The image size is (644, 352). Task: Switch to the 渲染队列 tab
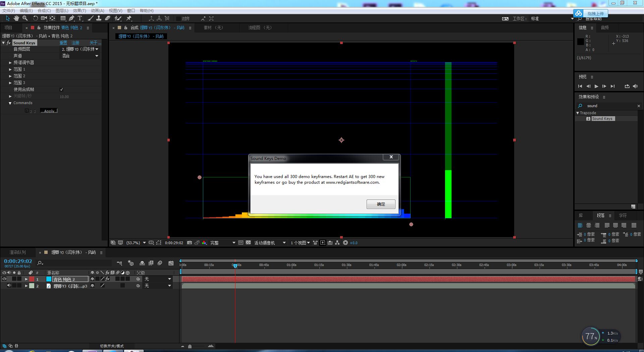click(x=17, y=253)
